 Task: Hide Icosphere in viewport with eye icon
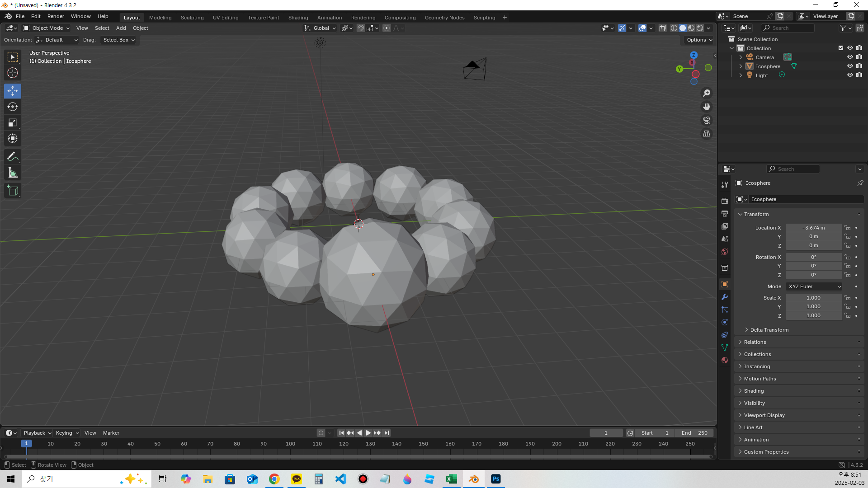(x=850, y=66)
